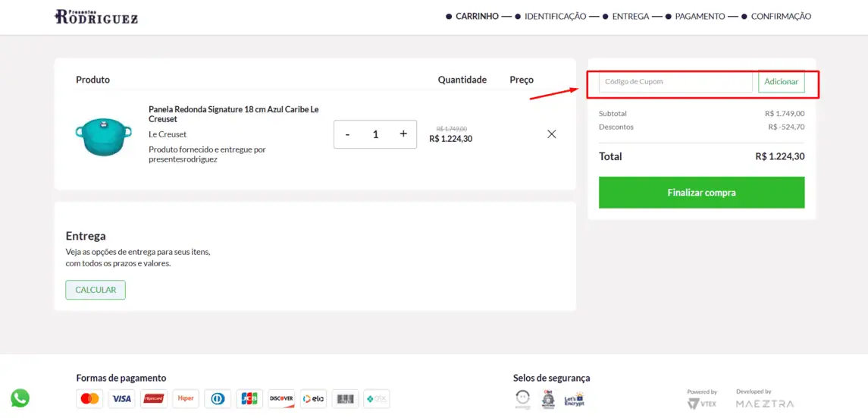
Task: Click the JCB payment icon
Action: pyautogui.click(x=249, y=398)
